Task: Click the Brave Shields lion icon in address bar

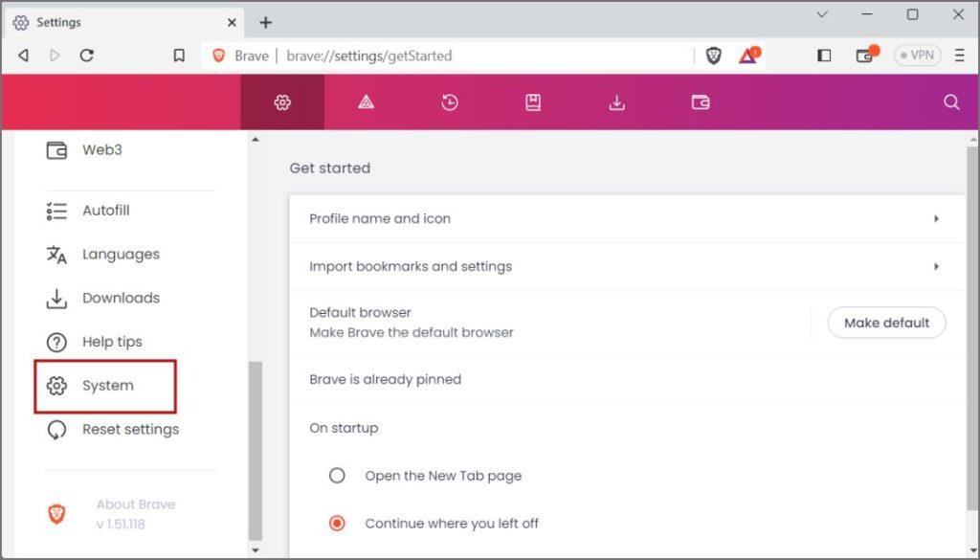Action: pos(713,56)
